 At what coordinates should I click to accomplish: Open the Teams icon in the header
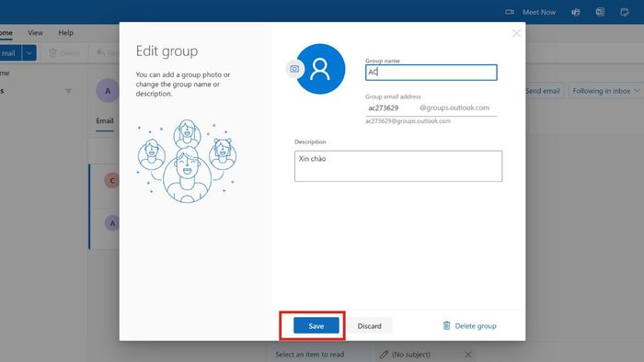coord(576,12)
